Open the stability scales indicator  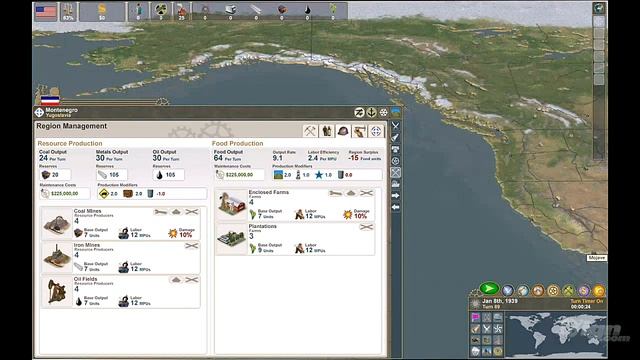click(68, 11)
